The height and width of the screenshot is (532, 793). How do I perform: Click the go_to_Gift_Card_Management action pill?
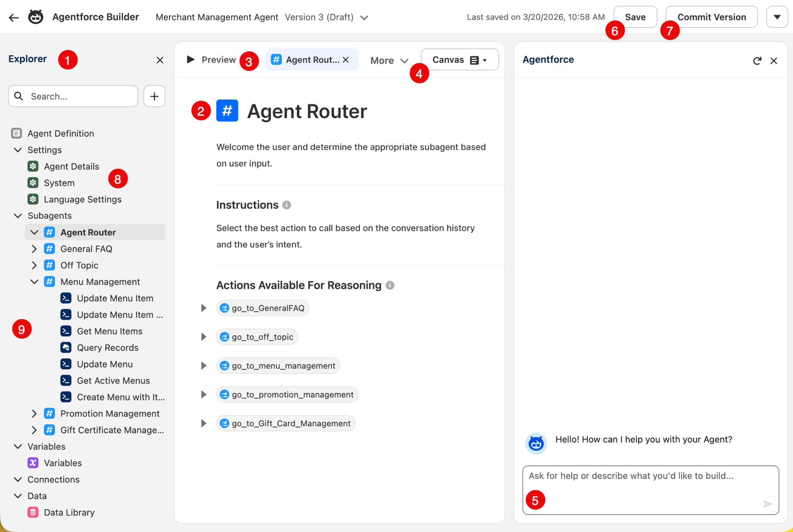pos(286,424)
